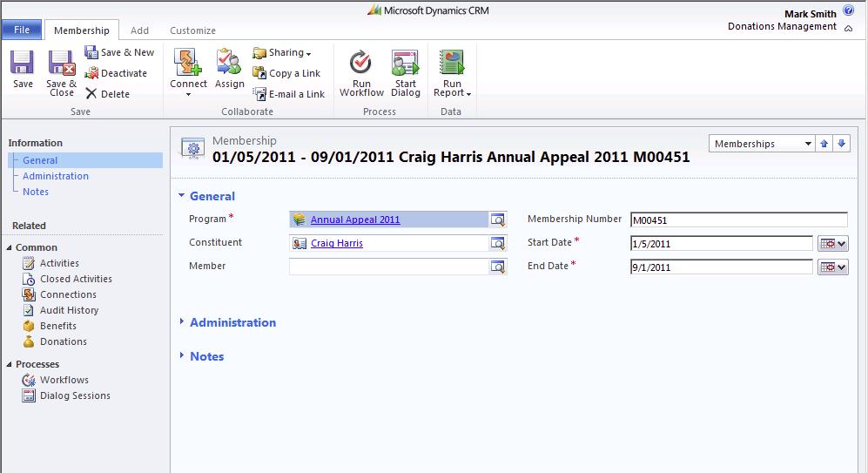Screen dimensions: 868x473
Task: Click the Save icon in the ribbon
Action: tap(22, 63)
